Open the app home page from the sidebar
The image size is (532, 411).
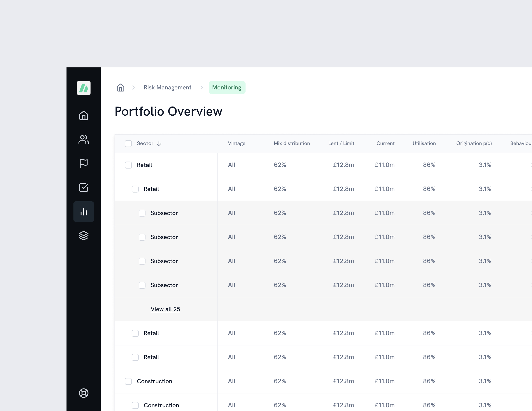point(84,116)
